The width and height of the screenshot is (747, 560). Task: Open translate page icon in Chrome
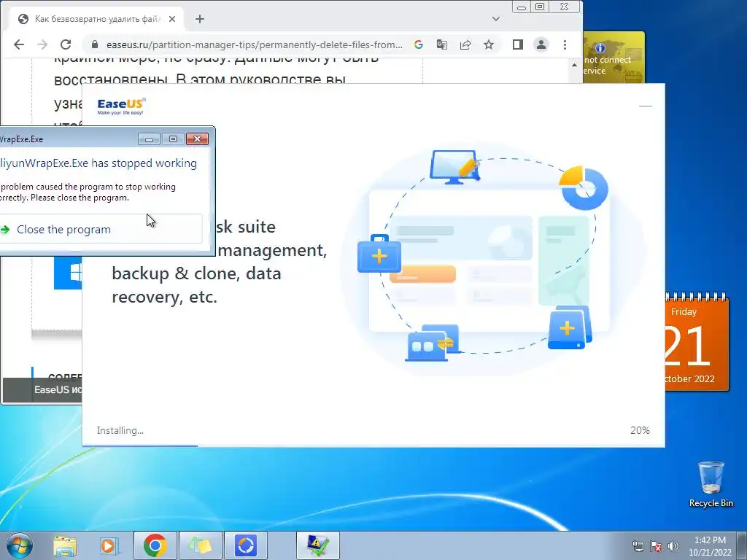[441, 44]
